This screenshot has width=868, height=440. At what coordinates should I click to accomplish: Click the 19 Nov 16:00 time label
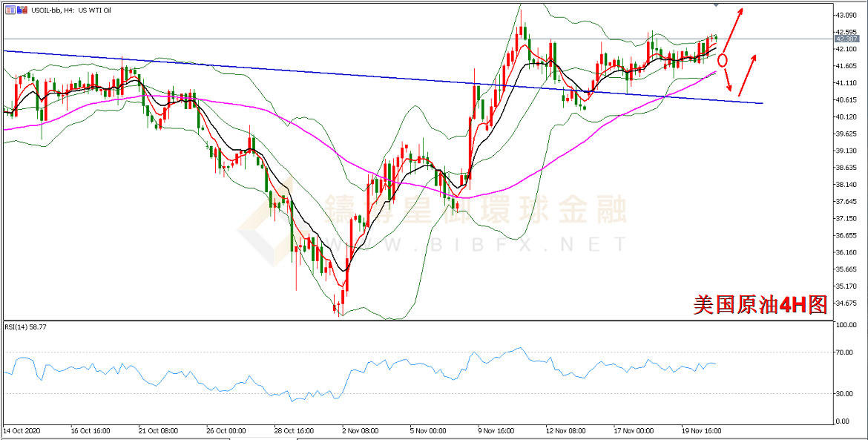[702, 430]
